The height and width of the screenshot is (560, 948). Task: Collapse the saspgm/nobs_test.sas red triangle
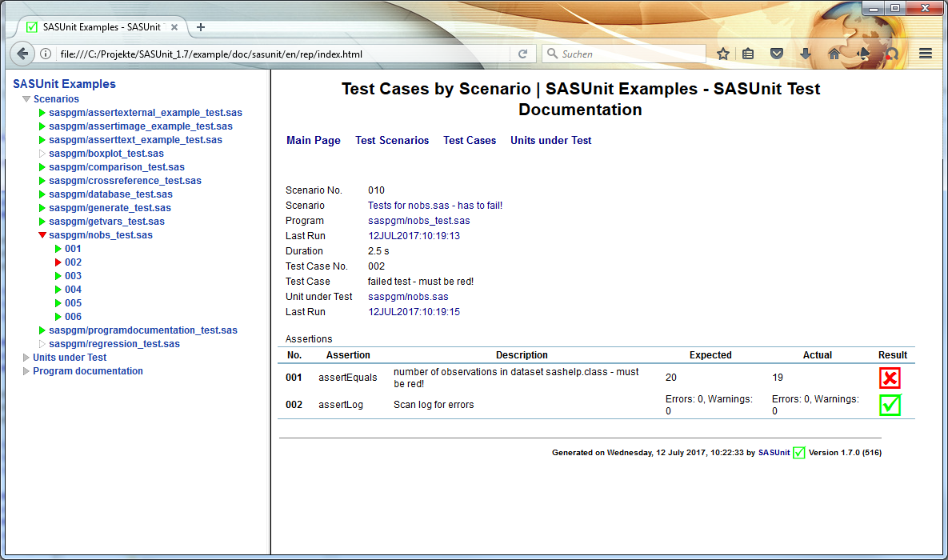click(42, 234)
